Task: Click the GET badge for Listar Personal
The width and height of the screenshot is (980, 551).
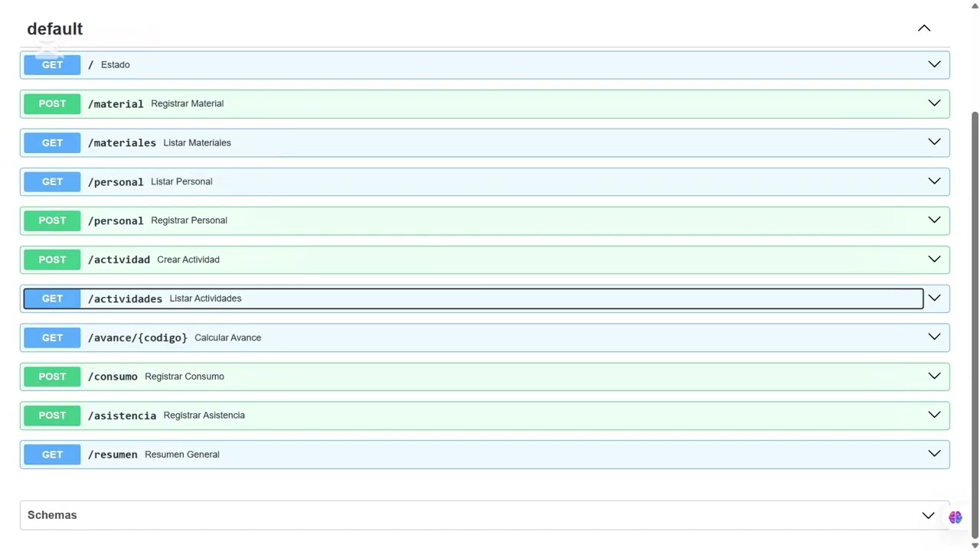Action: coord(52,181)
